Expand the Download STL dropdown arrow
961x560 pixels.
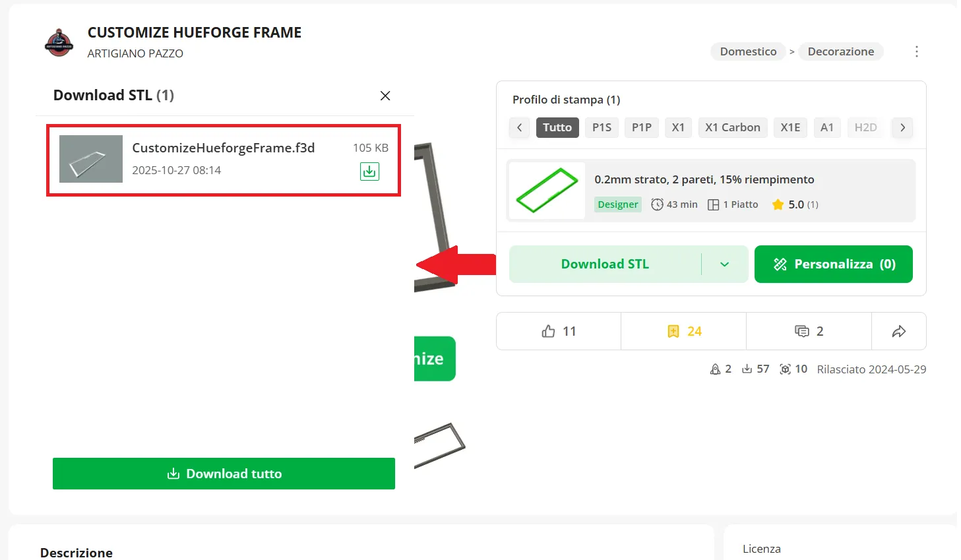click(x=724, y=264)
